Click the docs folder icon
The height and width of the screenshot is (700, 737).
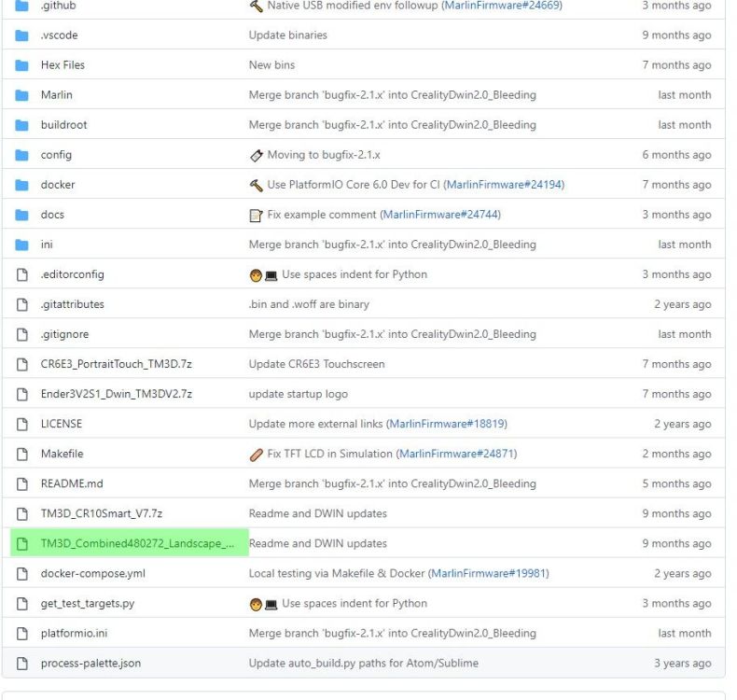pos(21,215)
